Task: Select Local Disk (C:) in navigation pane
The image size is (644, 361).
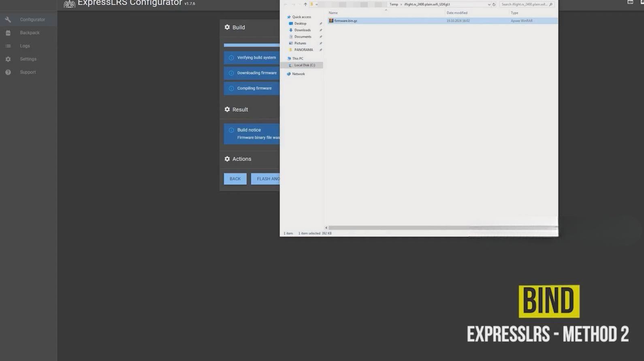Action: (304, 65)
